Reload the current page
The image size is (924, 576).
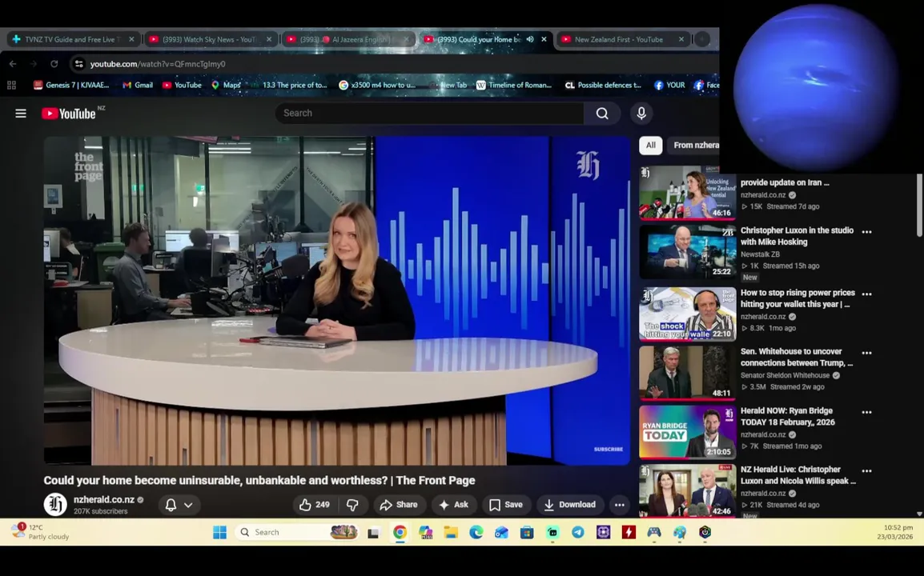(54, 64)
